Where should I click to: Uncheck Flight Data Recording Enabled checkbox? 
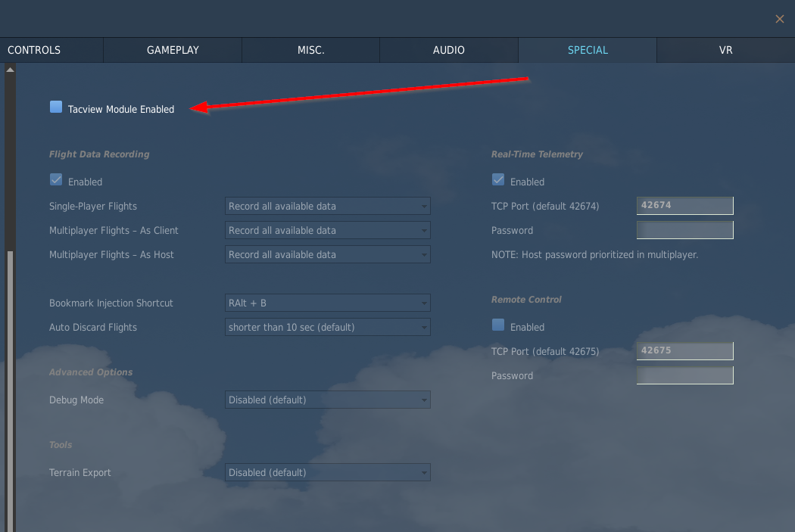tap(56, 180)
